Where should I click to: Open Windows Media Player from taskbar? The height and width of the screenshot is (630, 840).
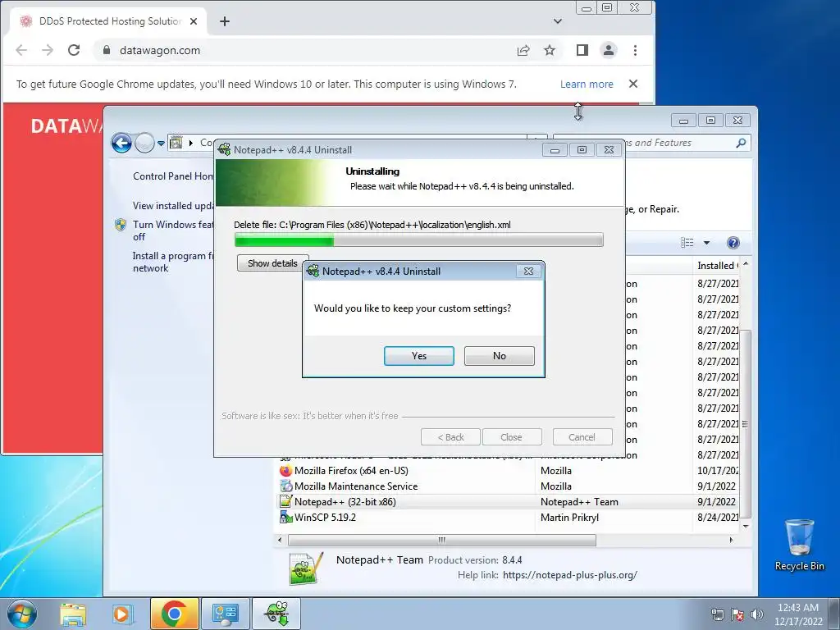pos(121,614)
